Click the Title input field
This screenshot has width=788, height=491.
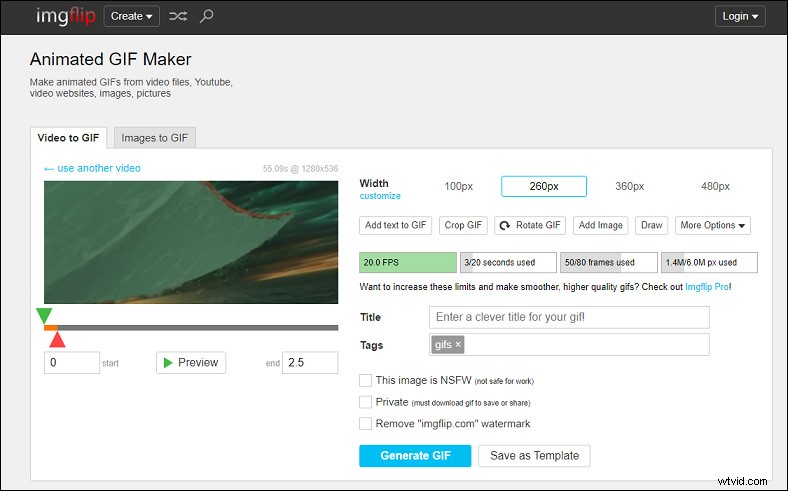pos(569,317)
